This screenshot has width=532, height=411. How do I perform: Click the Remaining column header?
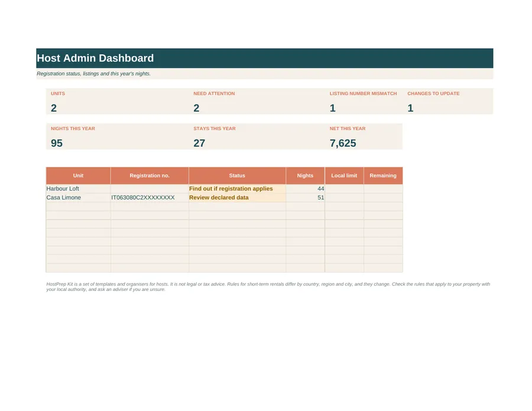(384, 176)
